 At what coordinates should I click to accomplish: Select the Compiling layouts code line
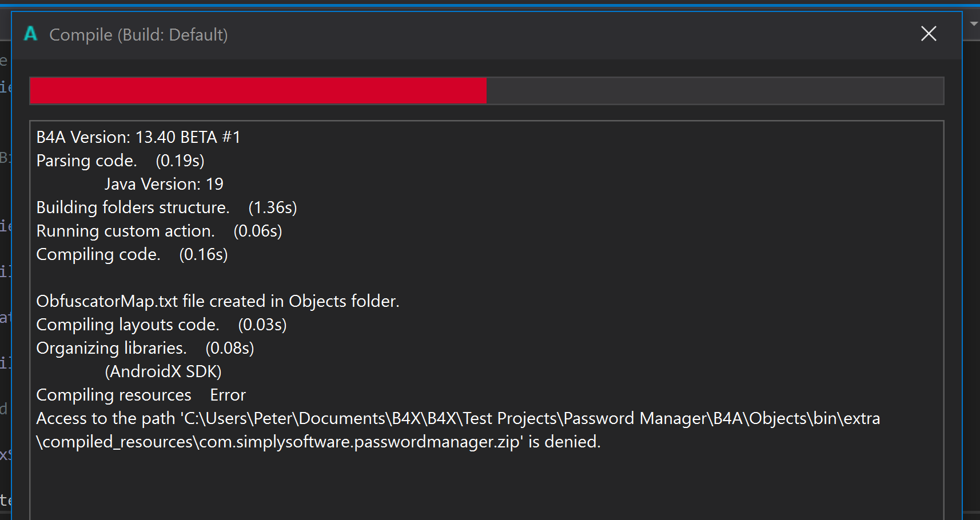click(161, 325)
